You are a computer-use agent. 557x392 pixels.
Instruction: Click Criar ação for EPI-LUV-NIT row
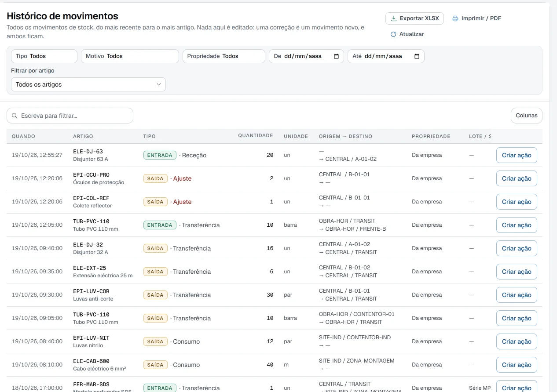[x=517, y=341]
